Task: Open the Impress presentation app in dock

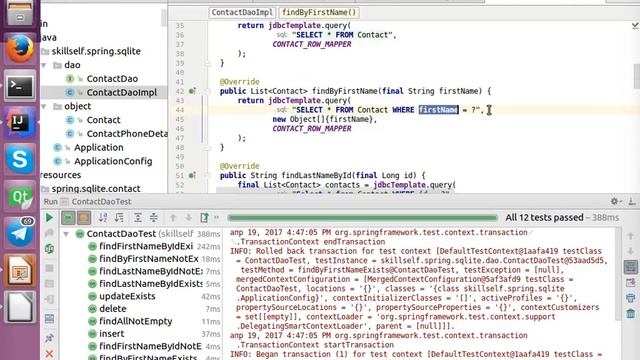Action: click(20, 270)
